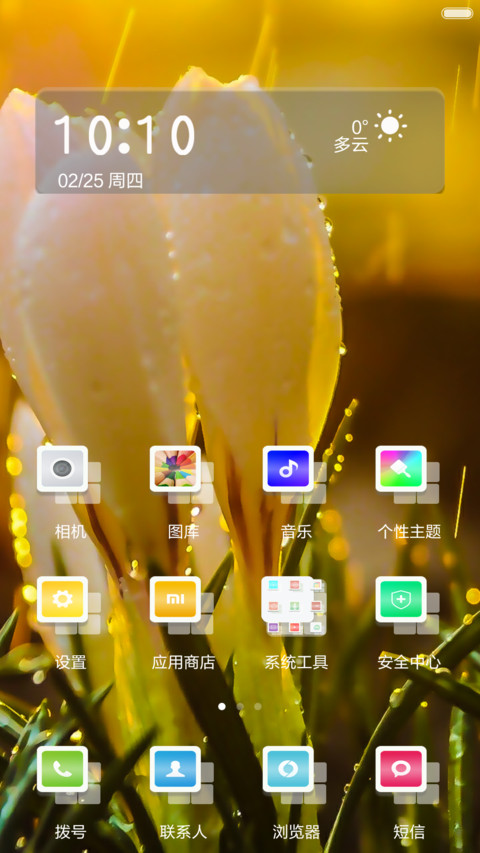Launch the 浏览器 browser app

[x=288, y=770]
